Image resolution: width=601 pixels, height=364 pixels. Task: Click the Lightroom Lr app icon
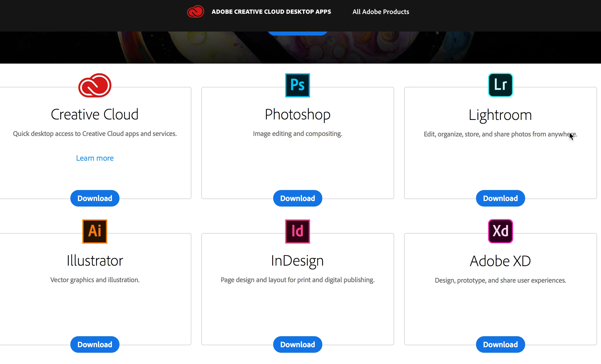500,85
